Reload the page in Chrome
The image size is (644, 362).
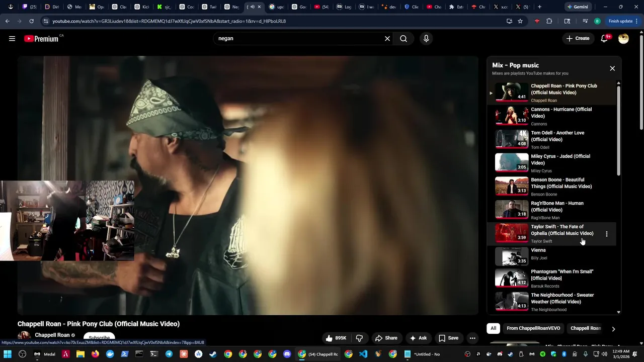(31, 21)
